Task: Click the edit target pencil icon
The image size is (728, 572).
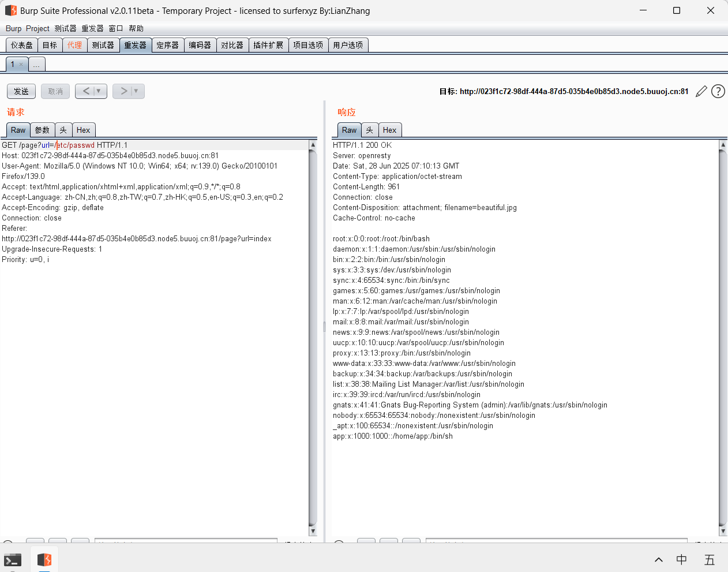Action: click(701, 91)
